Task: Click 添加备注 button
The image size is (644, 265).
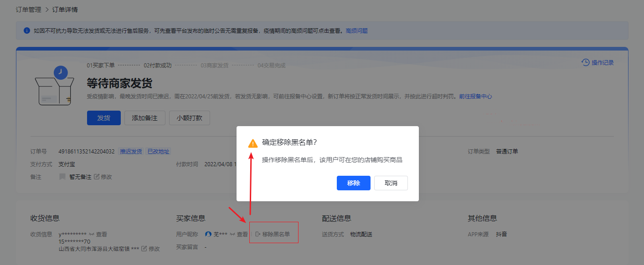Action: tap(144, 118)
